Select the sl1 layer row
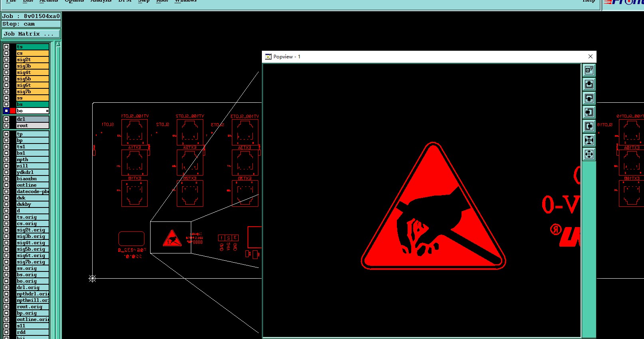Image resolution: width=644 pixels, height=339 pixels. click(x=32, y=326)
